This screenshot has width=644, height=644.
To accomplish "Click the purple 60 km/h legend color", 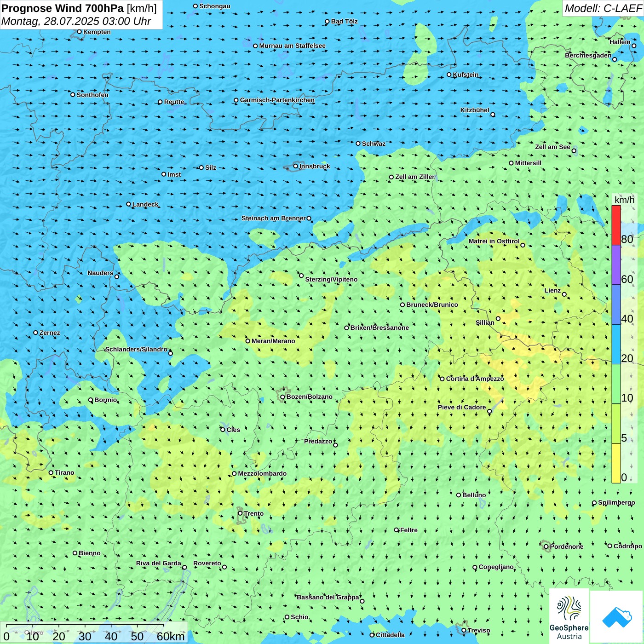I will [616, 265].
